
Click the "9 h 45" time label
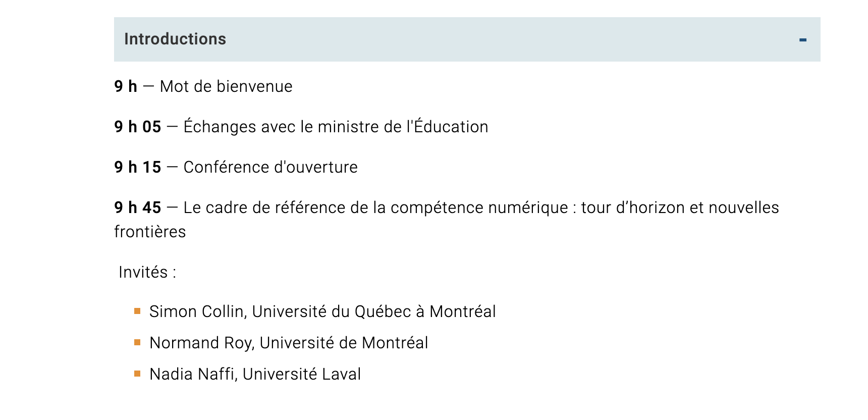tap(138, 207)
